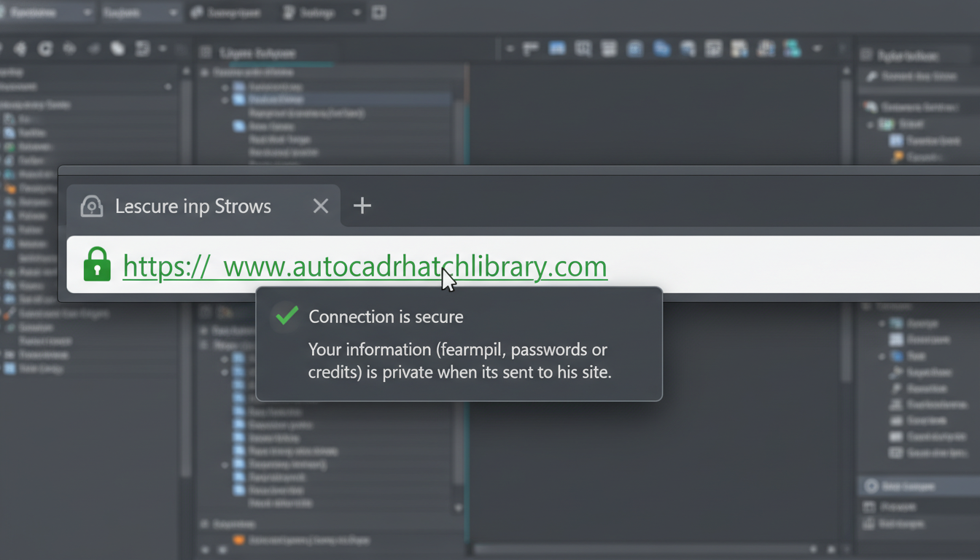Select the padlock icon on the browser tab
Image resolution: width=980 pixels, height=560 pixels.
click(x=90, y=206)
